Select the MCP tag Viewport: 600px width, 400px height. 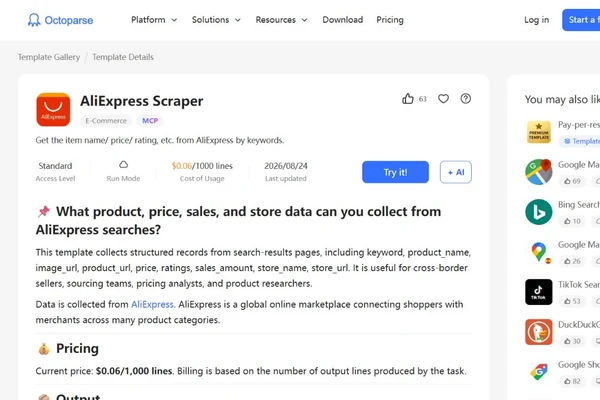150,121
